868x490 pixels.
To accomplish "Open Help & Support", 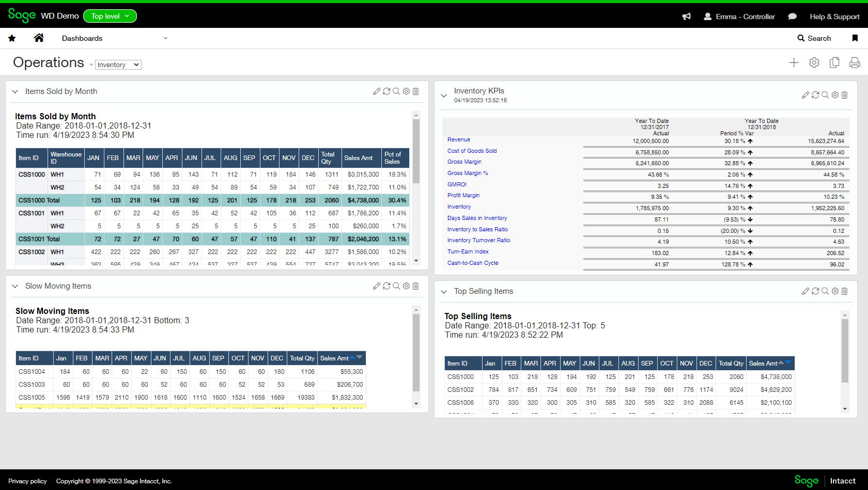I will 834,17.
